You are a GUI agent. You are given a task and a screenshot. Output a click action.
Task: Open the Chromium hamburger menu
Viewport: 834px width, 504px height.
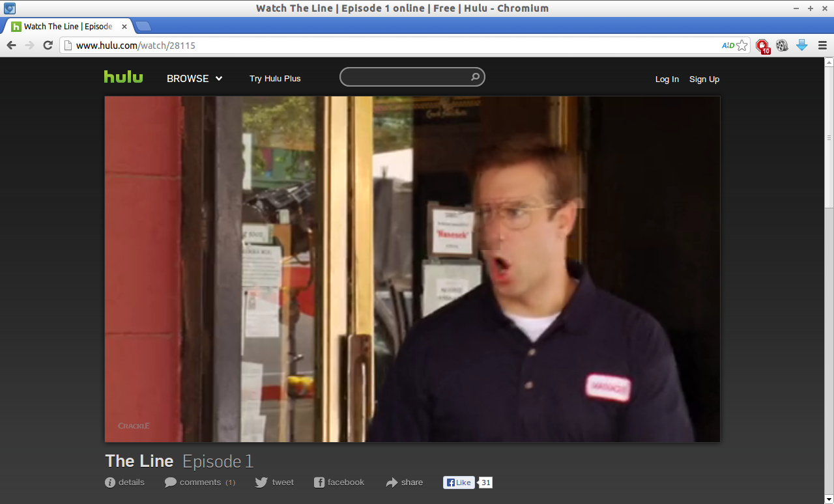(x=822, y=46)
